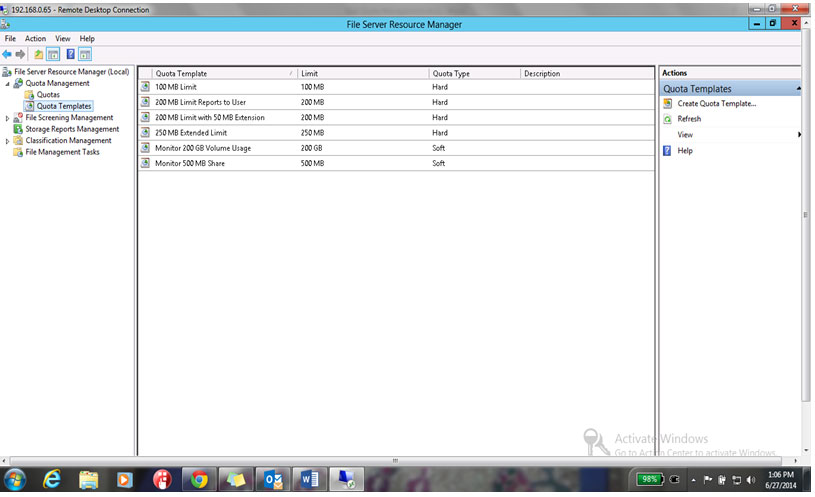Open the Help menu in menu bar

point(87,38)
